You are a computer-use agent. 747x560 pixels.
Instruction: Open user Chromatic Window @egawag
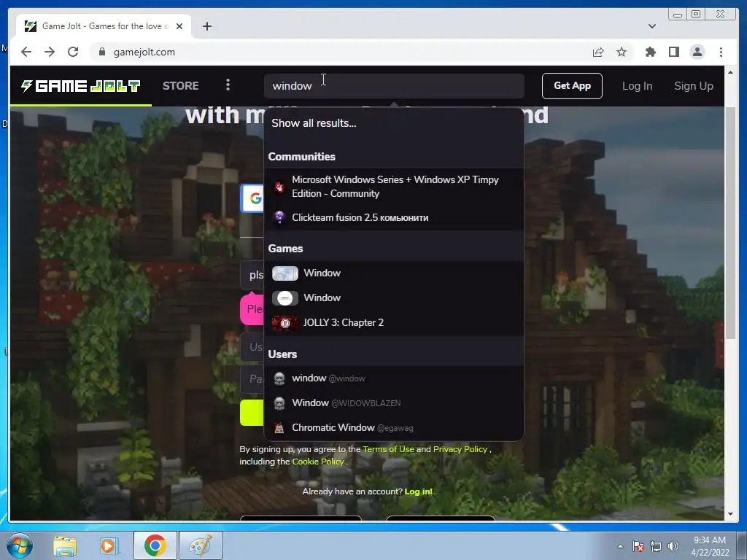(394, 428)
